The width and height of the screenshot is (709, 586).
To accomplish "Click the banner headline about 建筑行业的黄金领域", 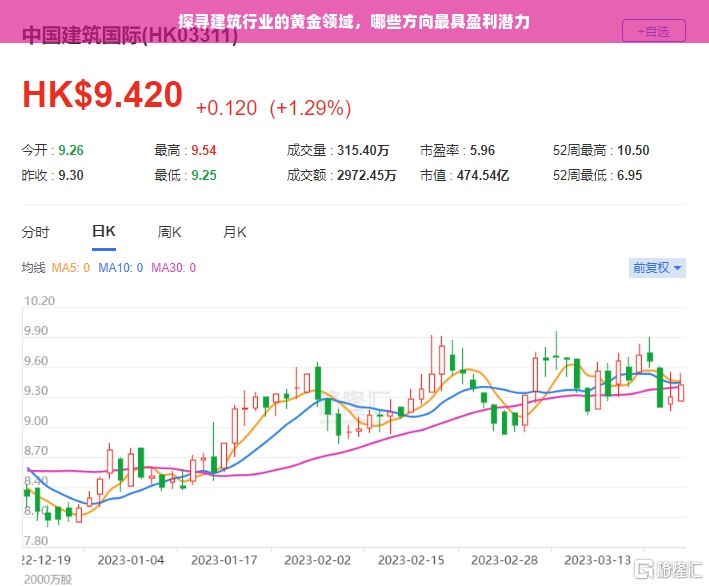I will coord(354,21).
